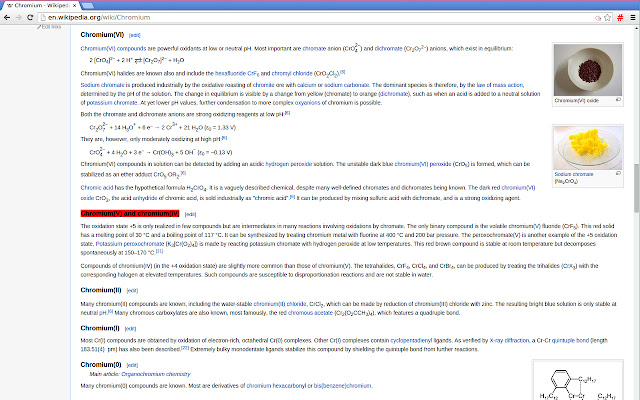
Task: Open the Chrome hamburger menu
Action: coord(633,18)
